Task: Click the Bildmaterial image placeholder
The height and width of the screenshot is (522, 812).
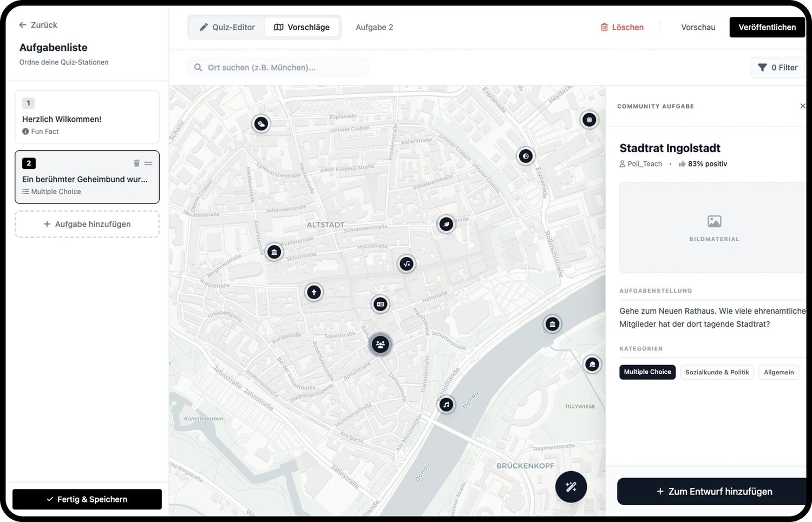Action: click(x=713, y=227)
